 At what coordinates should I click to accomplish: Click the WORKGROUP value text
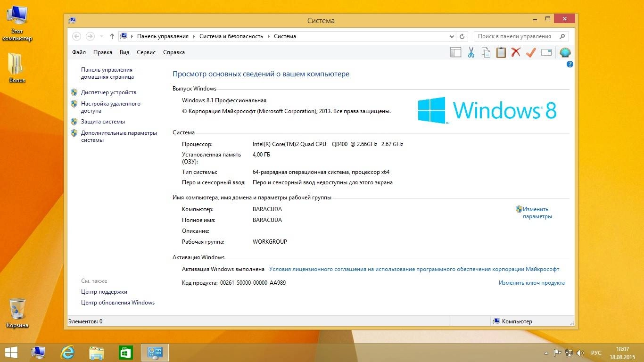270,242
